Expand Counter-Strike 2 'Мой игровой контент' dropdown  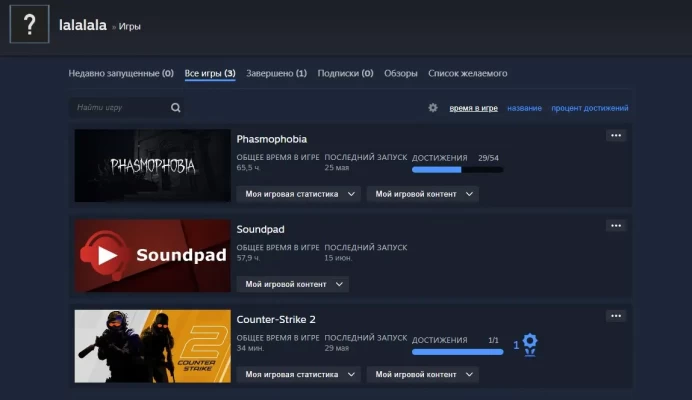pyautogui.click(x=423, y=374)
